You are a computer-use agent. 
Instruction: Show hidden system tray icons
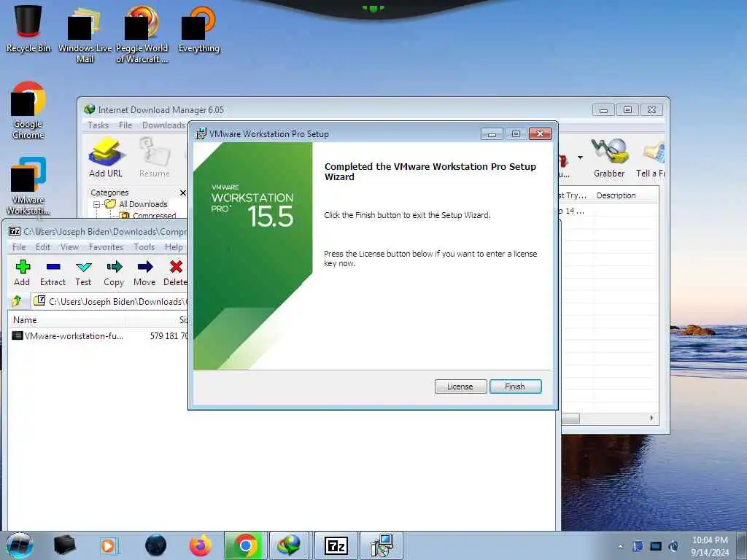point(620,546)
